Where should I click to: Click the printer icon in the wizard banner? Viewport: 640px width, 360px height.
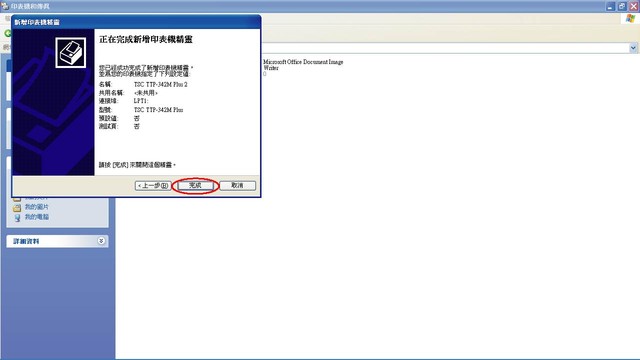click(x=71, y=53)
